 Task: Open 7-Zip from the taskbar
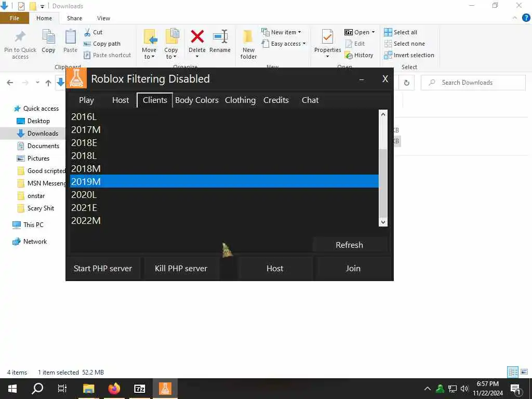click(139, 389)
